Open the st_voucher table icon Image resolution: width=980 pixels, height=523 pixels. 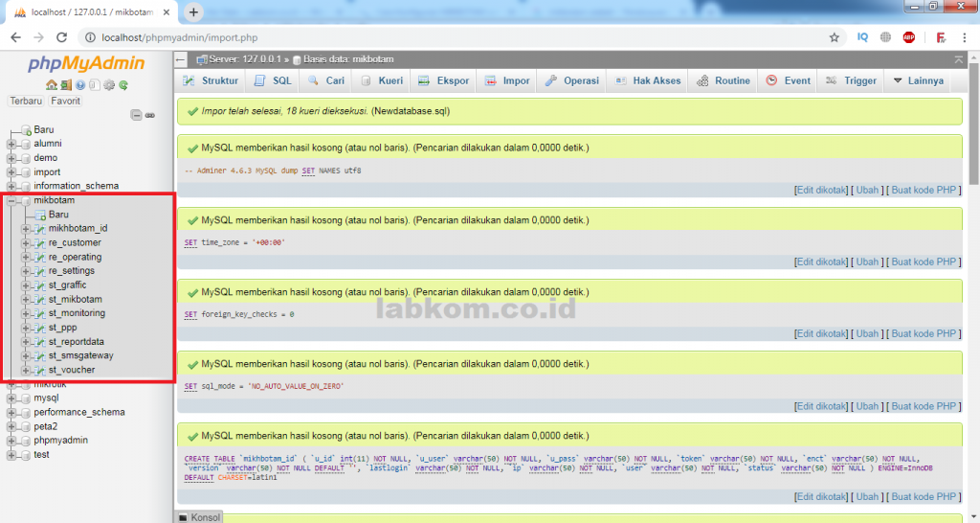(x=40, y=371)
